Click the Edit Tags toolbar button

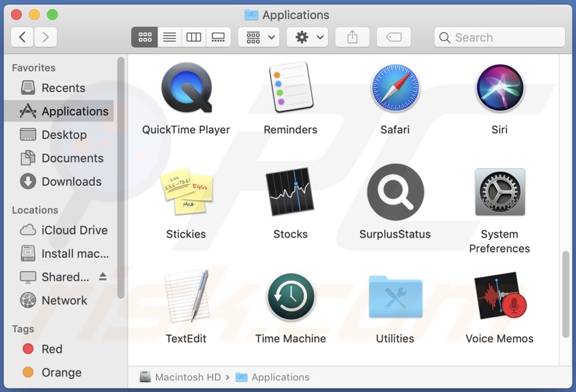(x=394, y=37)
